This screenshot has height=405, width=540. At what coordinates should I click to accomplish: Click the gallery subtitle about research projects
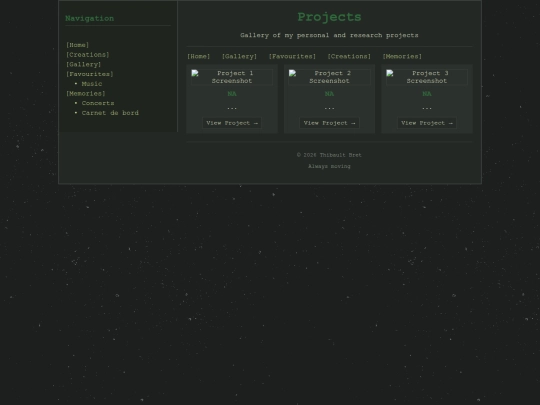(x=329, y=35)
